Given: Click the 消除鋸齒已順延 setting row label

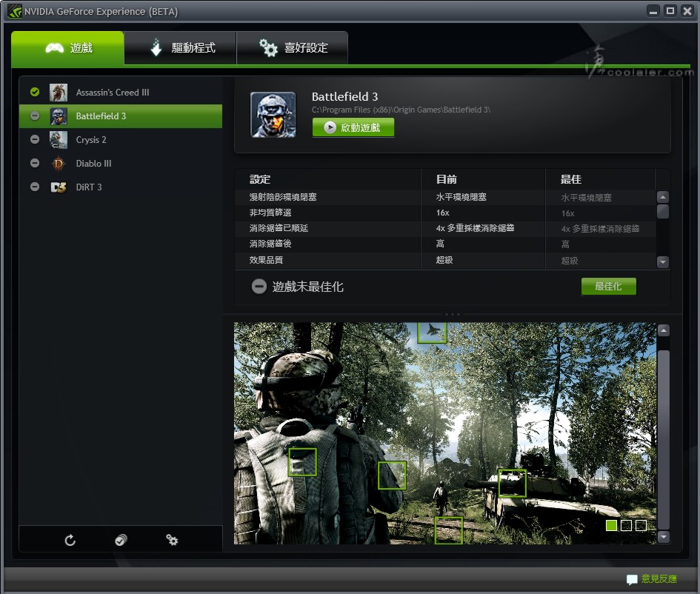Looking at the screenshot, I should (x=279, y=228).
